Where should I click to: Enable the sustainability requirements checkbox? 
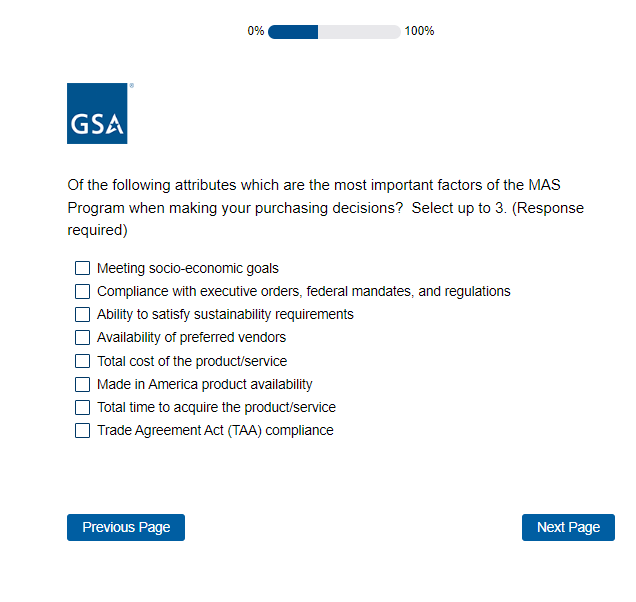tap(82, 314)
